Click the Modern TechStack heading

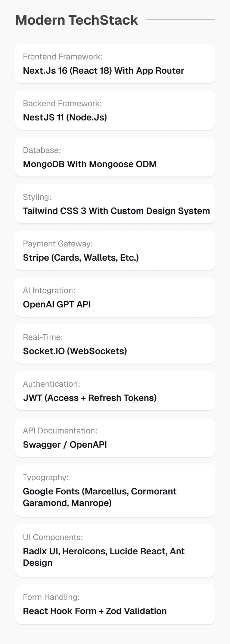(x=77, y=20)
